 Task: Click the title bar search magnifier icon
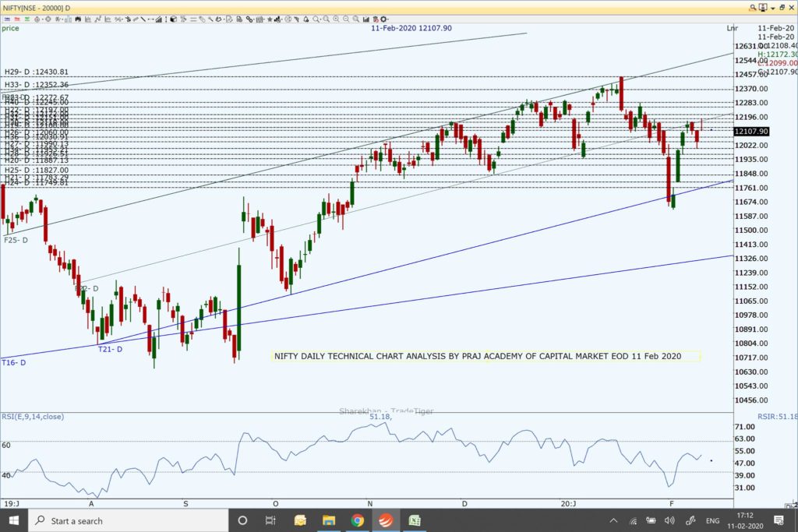[753, 8]
